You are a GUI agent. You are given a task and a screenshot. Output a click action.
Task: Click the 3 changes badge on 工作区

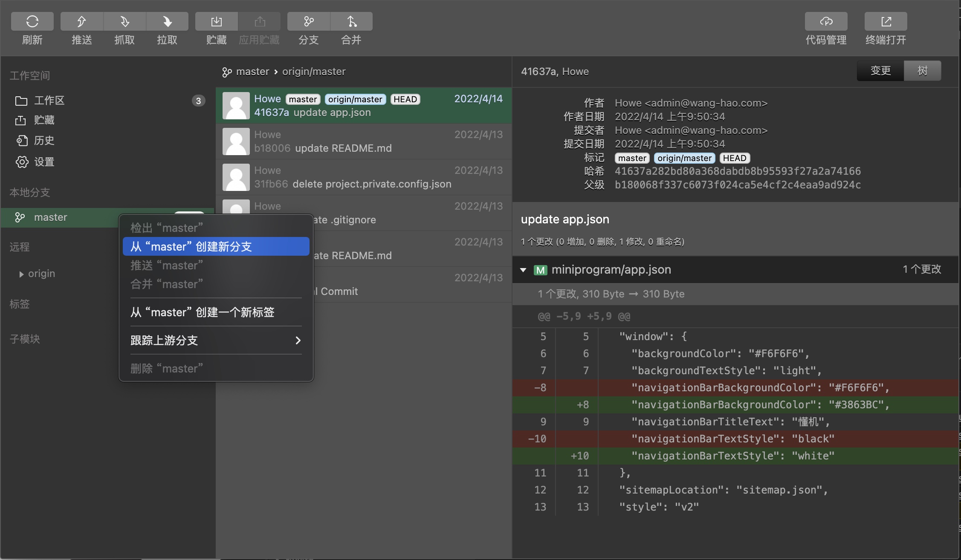click(198, 101)
